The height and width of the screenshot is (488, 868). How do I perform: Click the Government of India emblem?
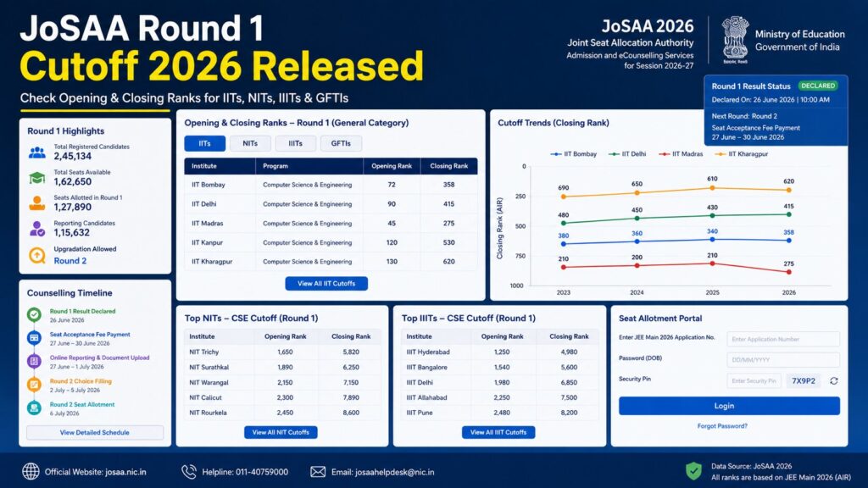[x=735, y=39]
